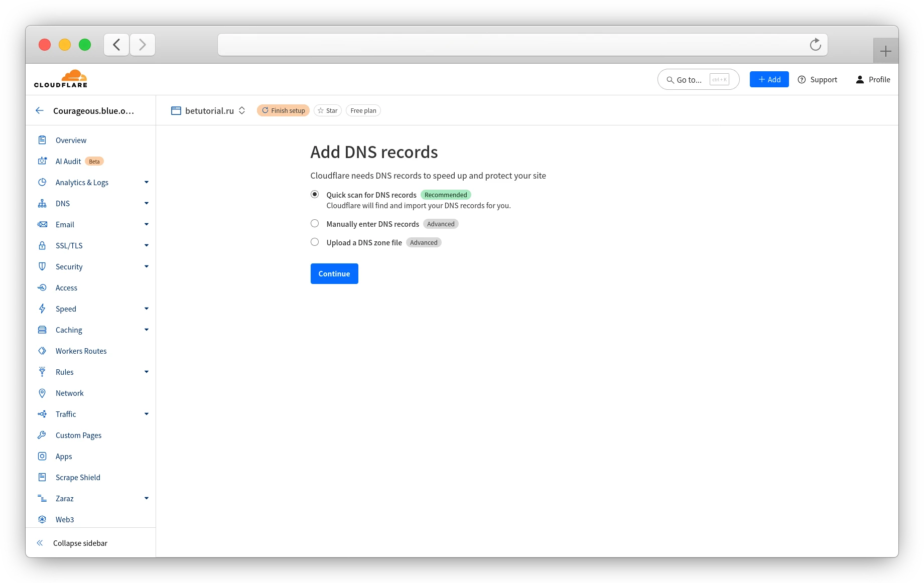This screenshot has width=924, height=583.
Task: Open the DNS section icon in sidebar
Action: tap(43, 203)
